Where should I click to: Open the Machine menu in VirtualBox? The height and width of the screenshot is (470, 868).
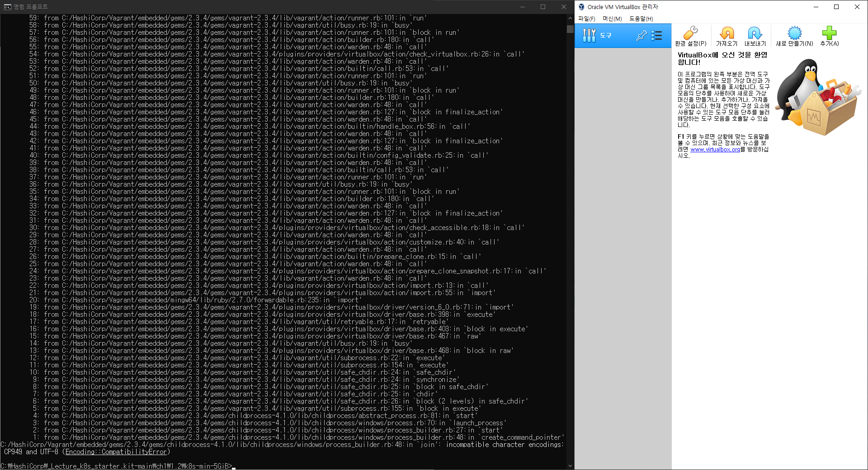(x=612, y=19)
